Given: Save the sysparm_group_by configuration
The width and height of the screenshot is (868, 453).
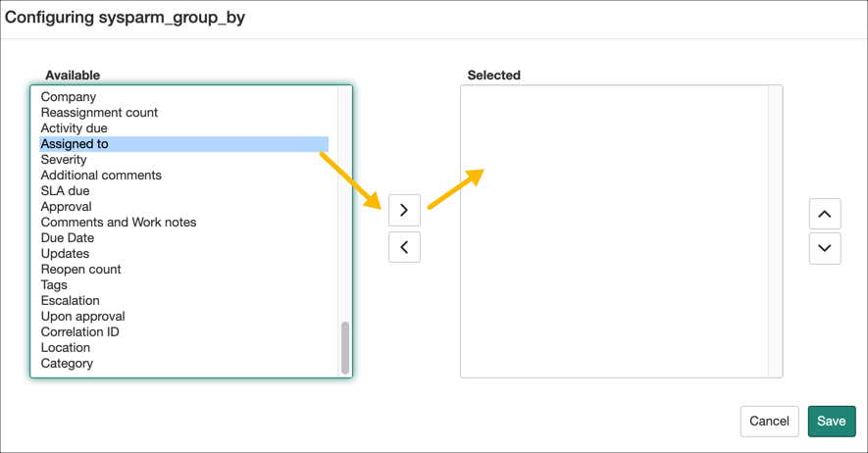Looking at the screenshot, I should (832, 421).
